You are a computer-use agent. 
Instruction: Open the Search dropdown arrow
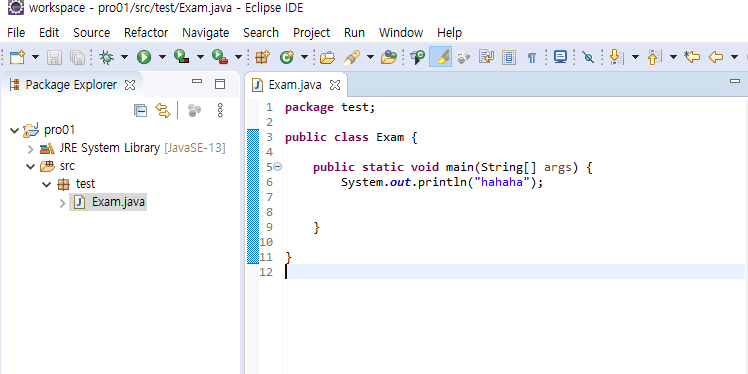pyautogui.click(x=370, y=58)
